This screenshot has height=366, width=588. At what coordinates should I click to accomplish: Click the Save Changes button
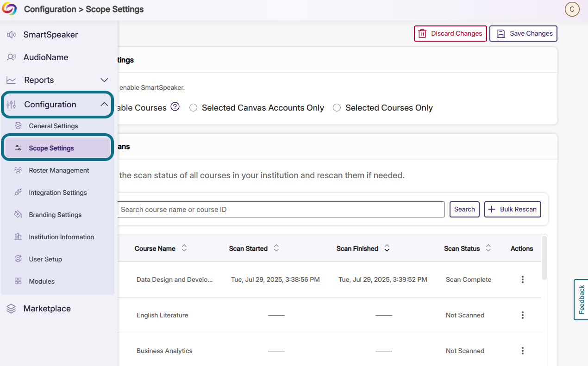[x=524, y=33]
